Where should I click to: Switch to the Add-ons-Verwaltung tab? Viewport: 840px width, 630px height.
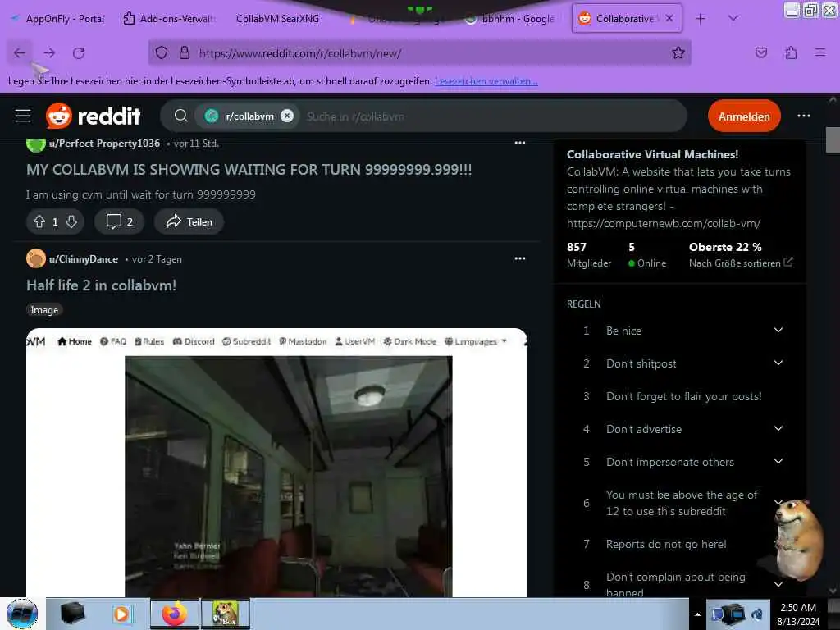tap(169, 19)
